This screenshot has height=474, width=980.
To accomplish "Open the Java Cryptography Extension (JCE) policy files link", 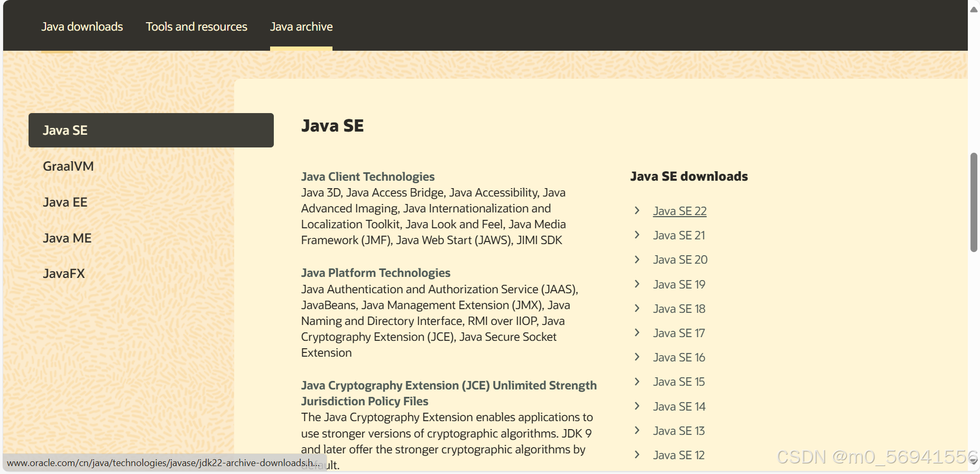I will click(449, 393).
